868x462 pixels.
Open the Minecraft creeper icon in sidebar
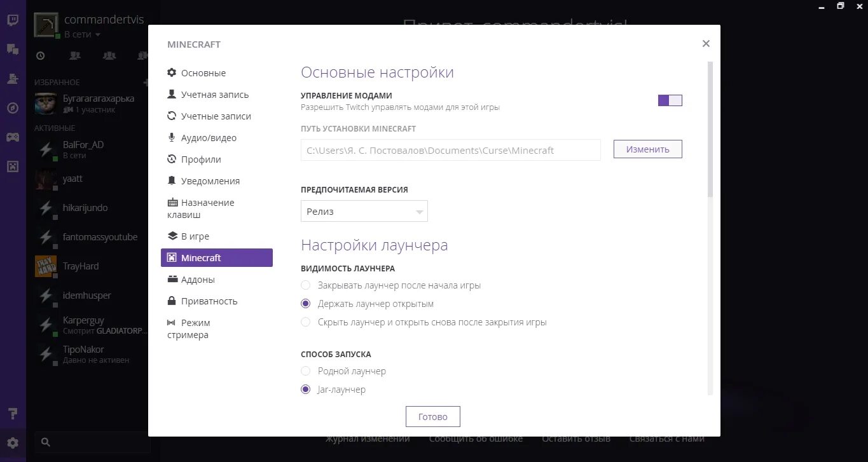tap(13, 166)
